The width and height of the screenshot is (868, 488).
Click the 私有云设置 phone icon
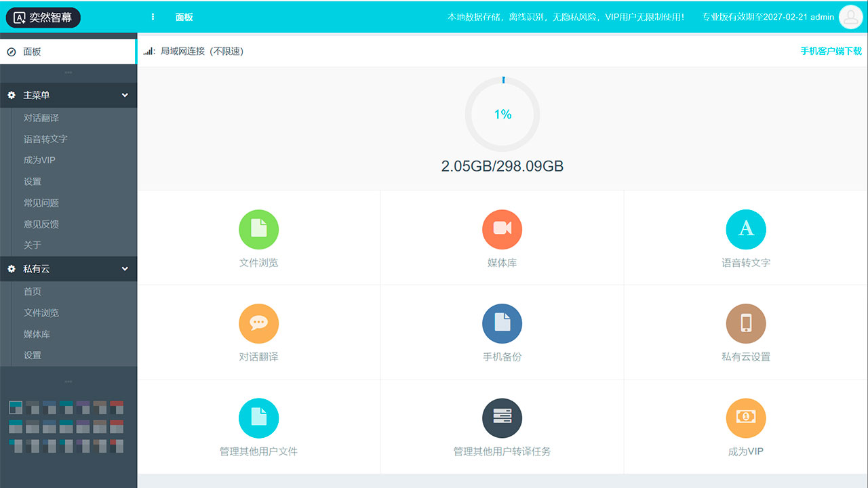[x=745, y=324]
